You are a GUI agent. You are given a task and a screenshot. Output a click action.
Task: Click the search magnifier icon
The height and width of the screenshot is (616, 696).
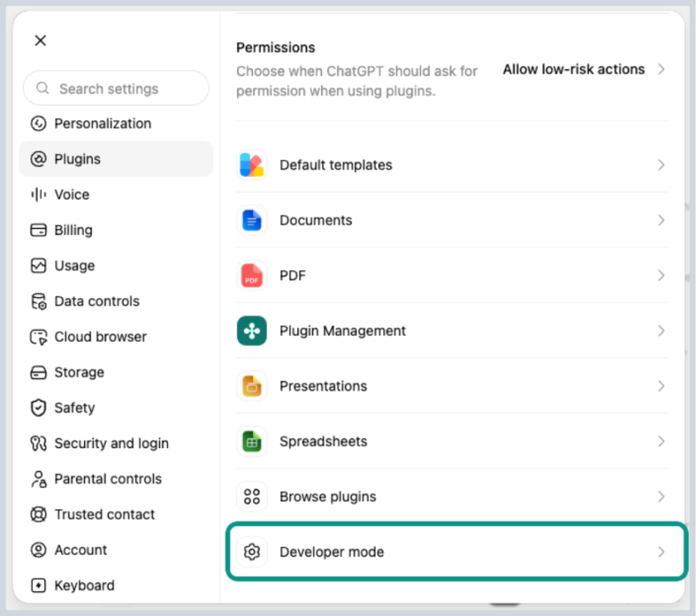point(43,88)
